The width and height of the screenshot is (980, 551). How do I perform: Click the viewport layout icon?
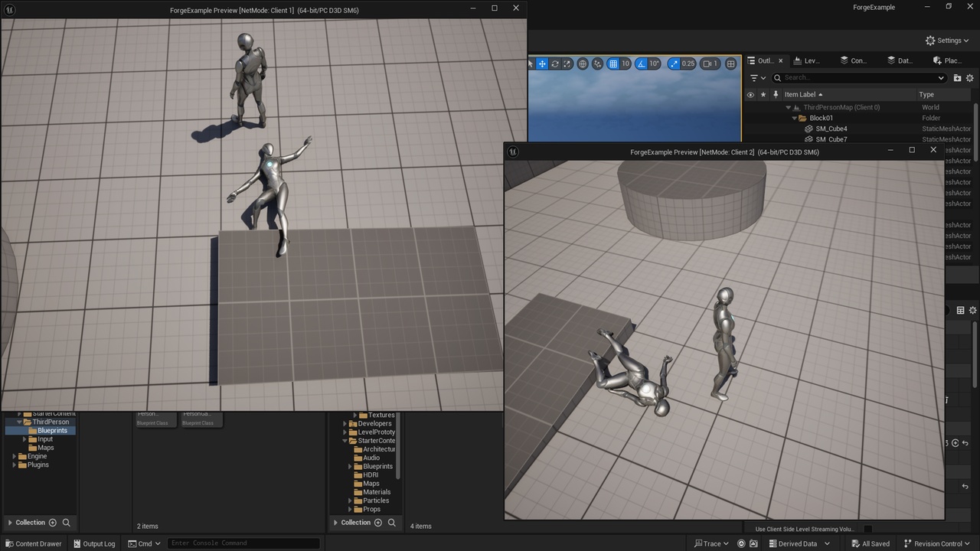click(x=730, y=64)
